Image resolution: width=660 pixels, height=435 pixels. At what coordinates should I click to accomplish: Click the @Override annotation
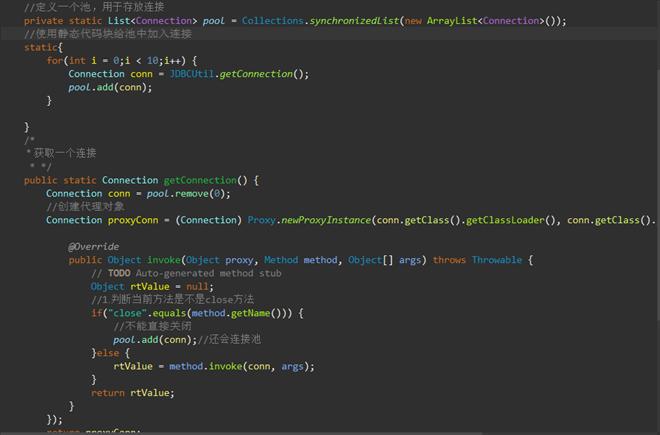point(93,246)
